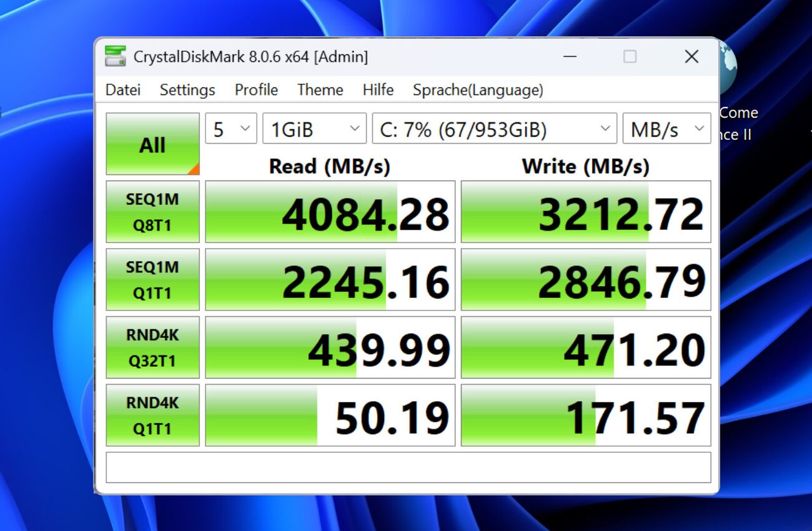Click the 3212.72 write result

tap(586, 212)
